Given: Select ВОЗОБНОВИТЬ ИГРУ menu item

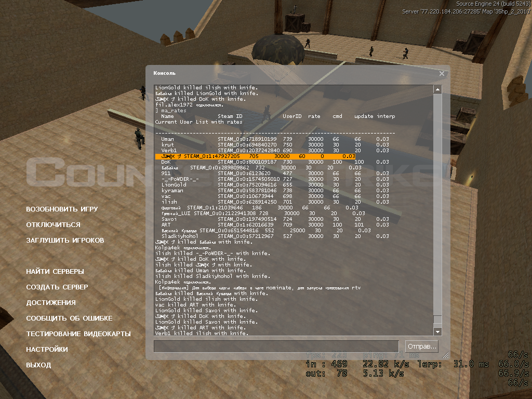Looking at the screenshot, I should [62, 209].
